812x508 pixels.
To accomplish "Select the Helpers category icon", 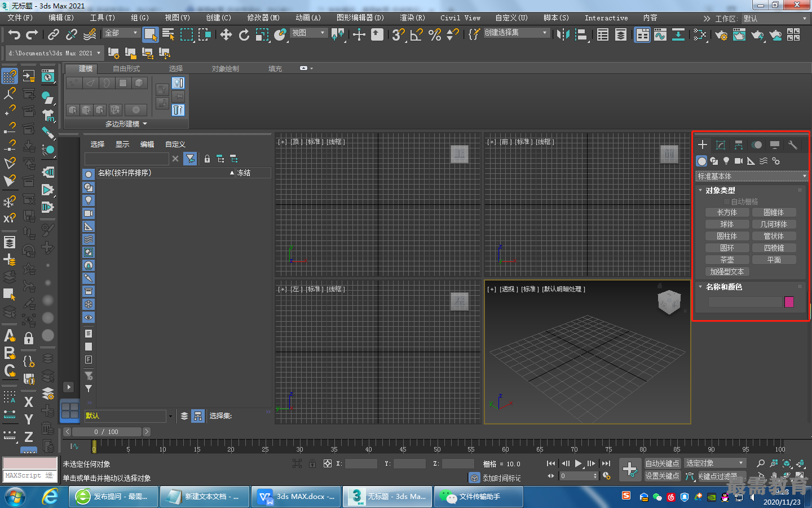I will pyautogui.click(x=751, y=161).
